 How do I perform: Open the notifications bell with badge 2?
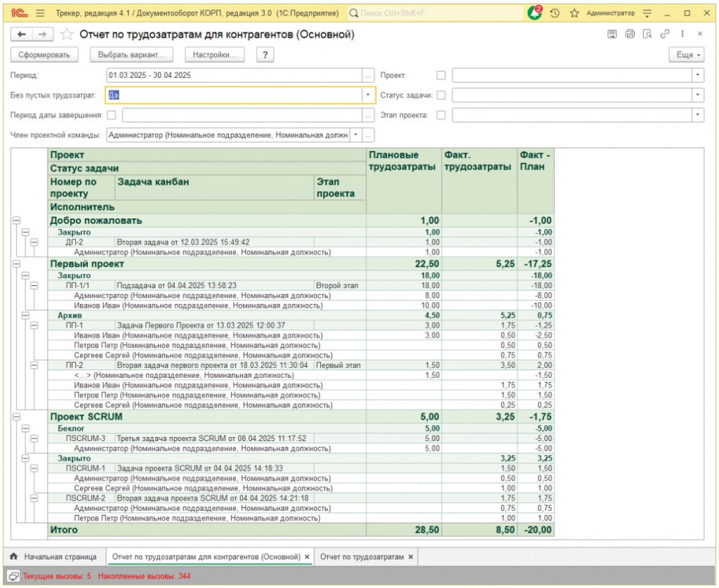[x=534, y=13]
